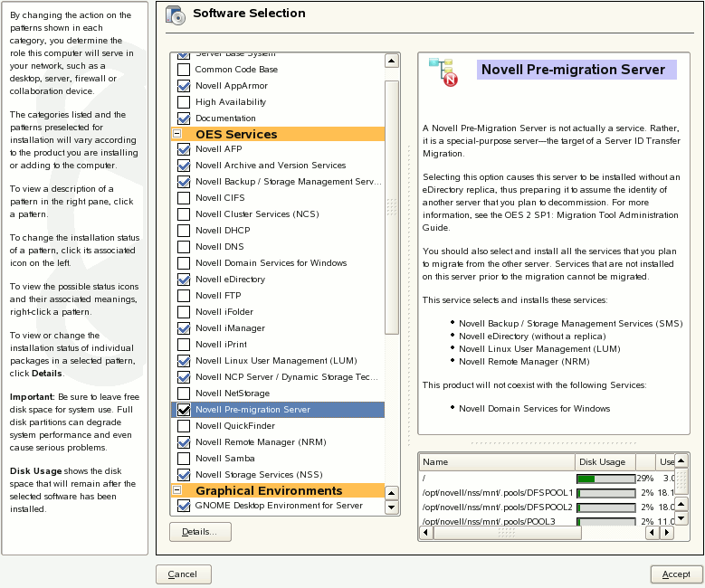Click the root partition usage bar
Image resolution: width=705 pixels, height=588 pixels.
click(x=606, y=479)
